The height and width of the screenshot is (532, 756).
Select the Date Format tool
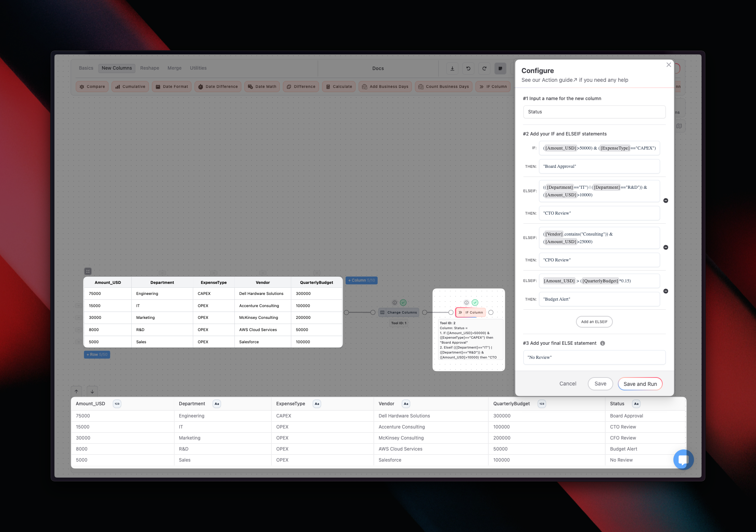pyautogui.click(x=172, y=87)
